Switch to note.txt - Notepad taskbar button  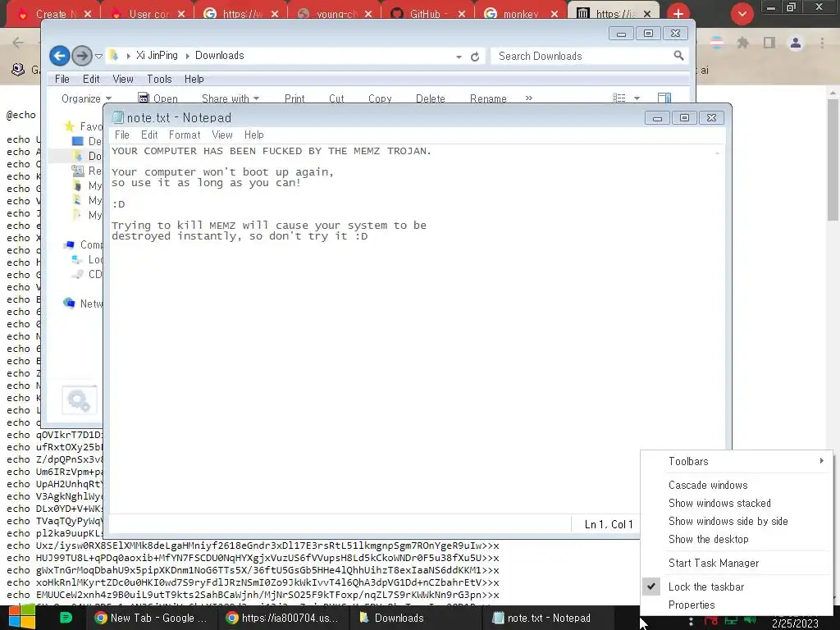[547, 618]
